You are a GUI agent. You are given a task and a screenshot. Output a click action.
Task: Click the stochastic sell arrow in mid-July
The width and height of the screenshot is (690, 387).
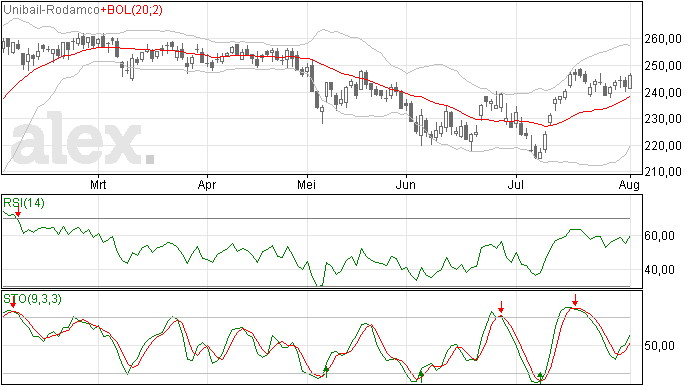click(x=575, y=301)
